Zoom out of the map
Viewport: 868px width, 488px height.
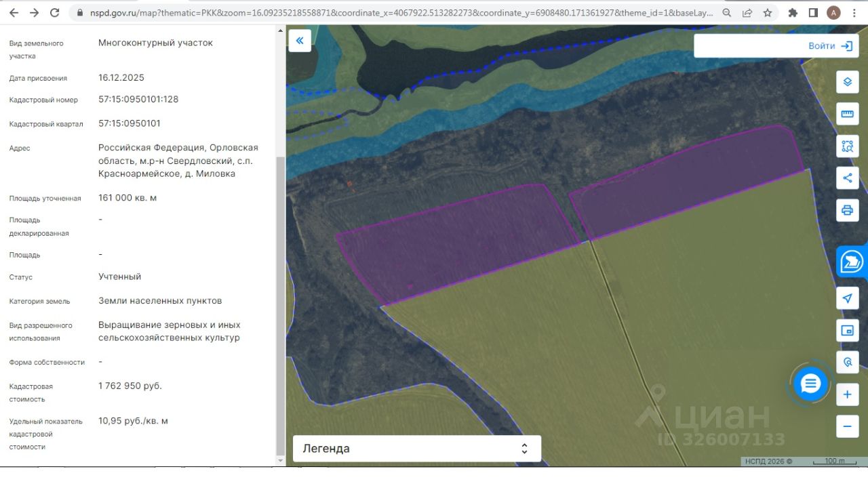[x=847, y=426]
